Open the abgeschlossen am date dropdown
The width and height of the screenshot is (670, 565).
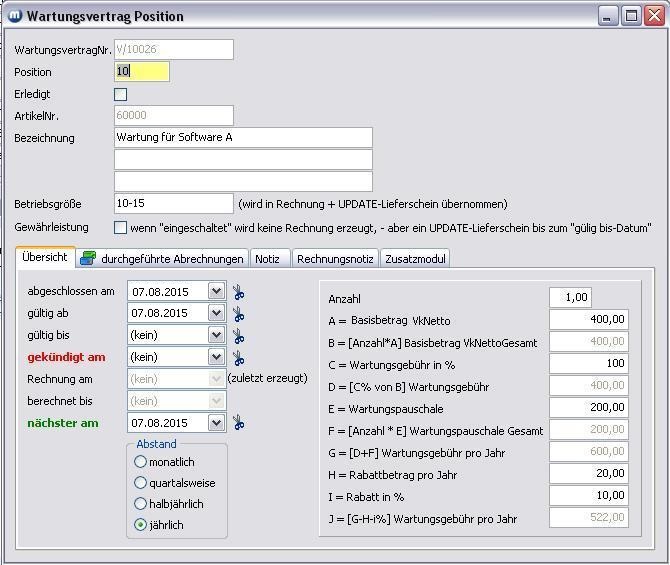216,291
